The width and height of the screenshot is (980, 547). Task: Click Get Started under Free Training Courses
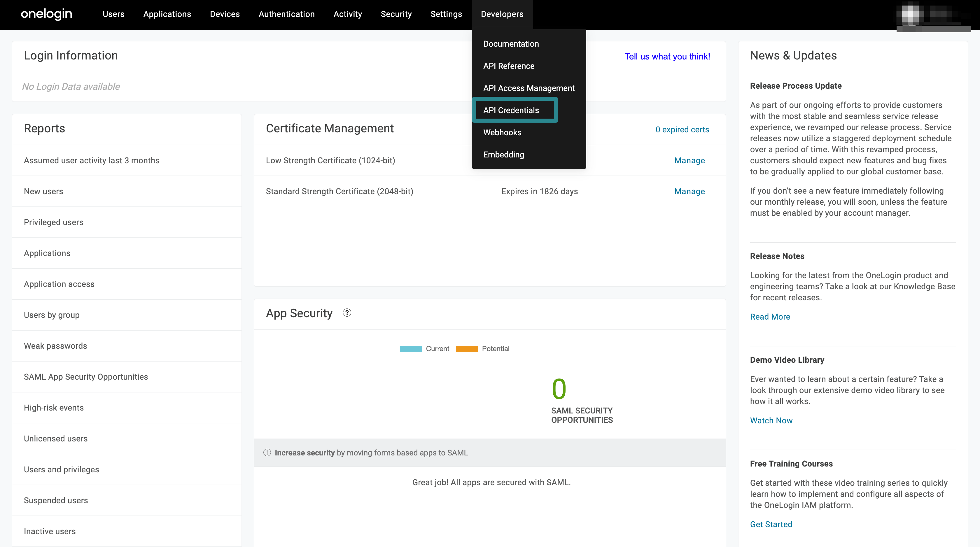tap(771, 524)
